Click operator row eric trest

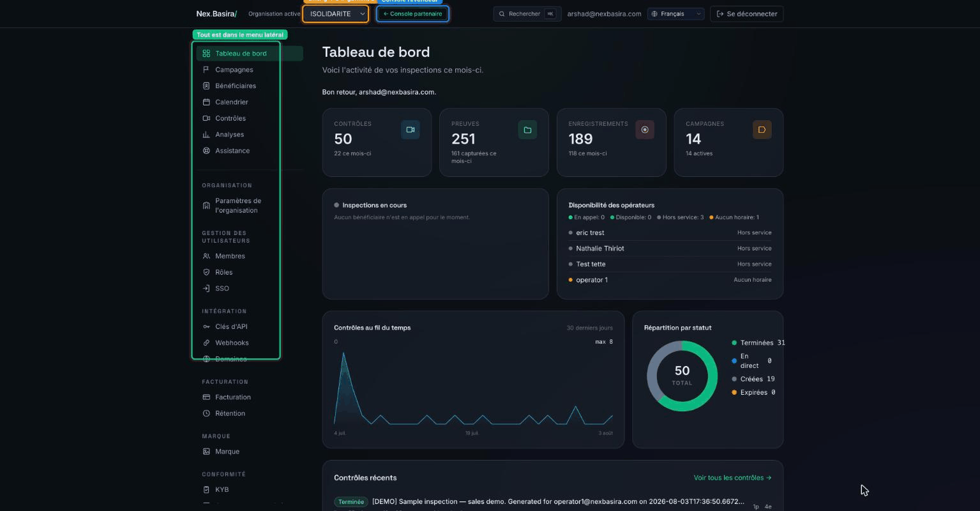coord(670,233)
